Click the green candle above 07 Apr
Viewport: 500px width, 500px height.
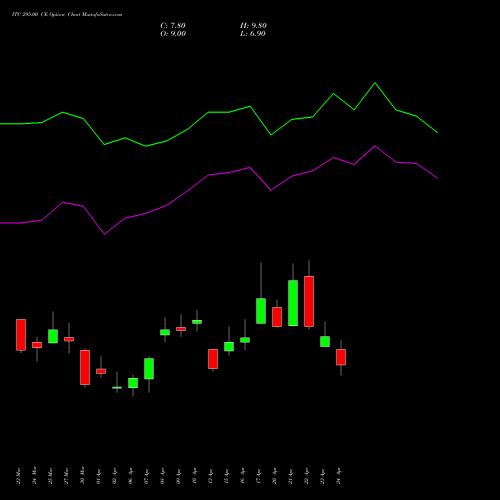149,369
